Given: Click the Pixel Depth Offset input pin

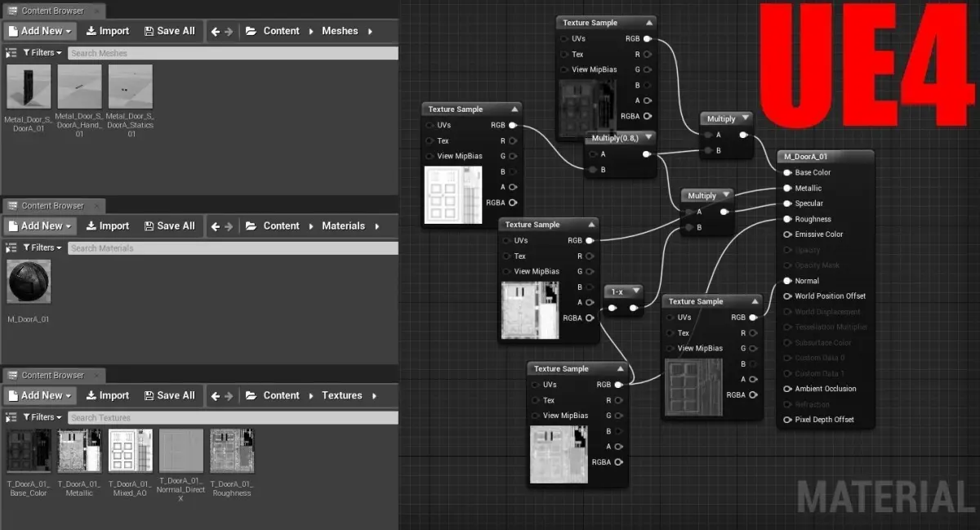Looking at the screenshot, I should pos(787,420).
